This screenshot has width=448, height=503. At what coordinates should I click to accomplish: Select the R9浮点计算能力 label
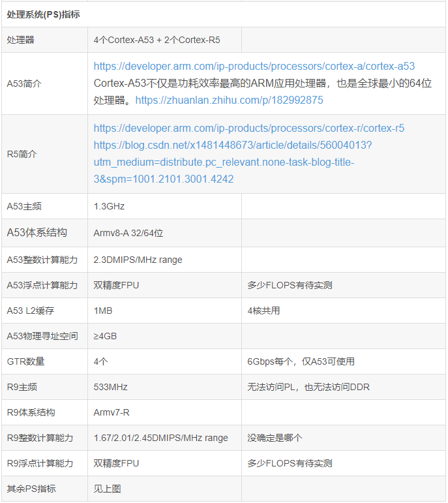click(x=40, y=463)
